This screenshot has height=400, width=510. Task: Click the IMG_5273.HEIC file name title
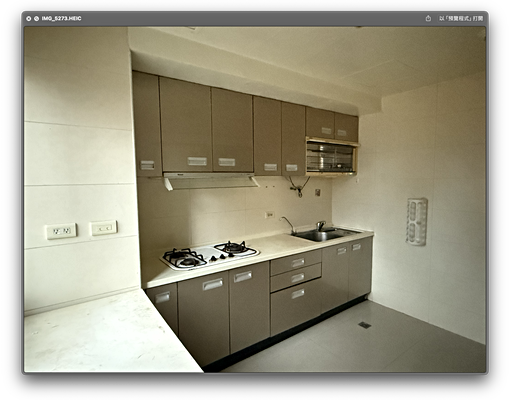coord(61,19)
